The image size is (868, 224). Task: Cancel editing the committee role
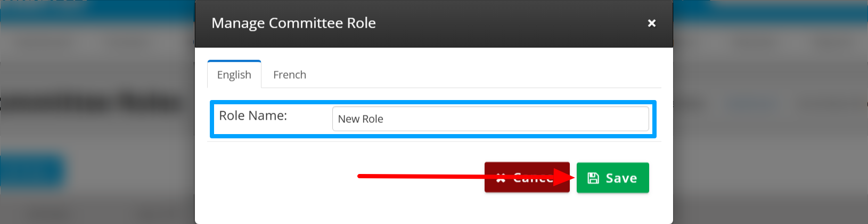pos(527,177)
